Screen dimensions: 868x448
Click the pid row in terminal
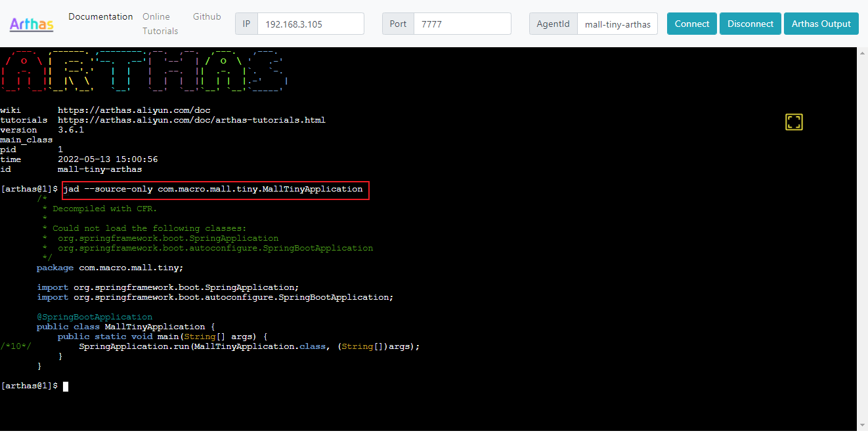pyautogui.click(x=32, y=150)
